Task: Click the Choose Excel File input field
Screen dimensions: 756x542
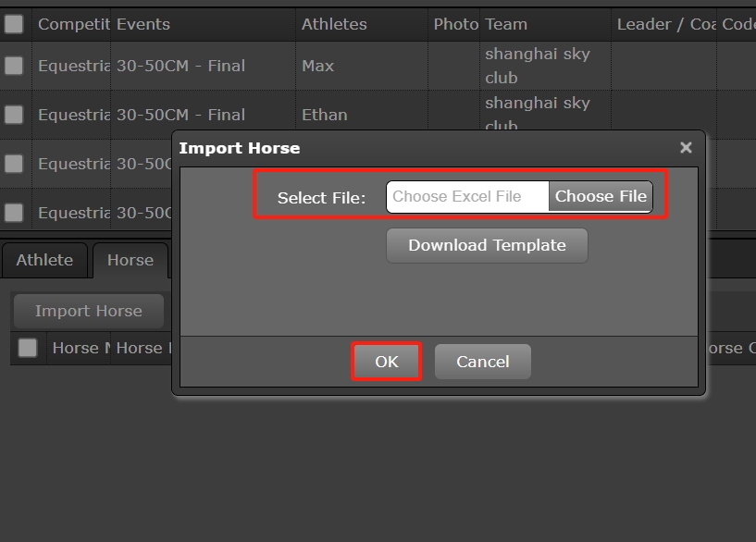Action: (x=467, y=197)
